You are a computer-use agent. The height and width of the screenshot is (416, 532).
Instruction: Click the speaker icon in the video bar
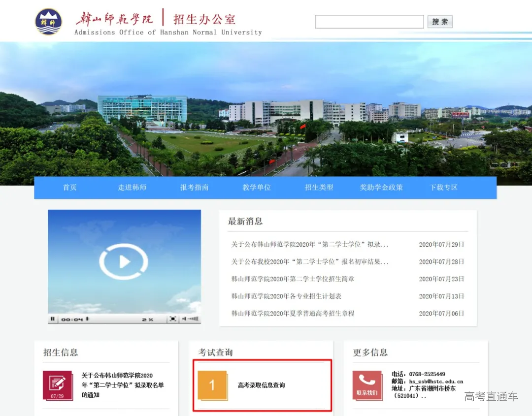(184, 319)
